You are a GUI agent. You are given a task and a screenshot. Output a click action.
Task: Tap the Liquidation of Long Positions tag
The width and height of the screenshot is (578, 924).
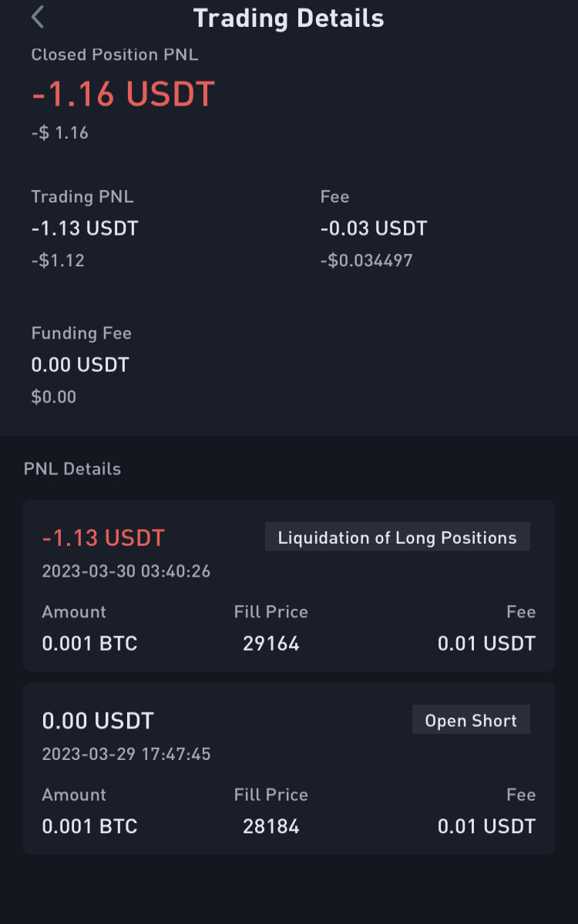coord(398,537)
